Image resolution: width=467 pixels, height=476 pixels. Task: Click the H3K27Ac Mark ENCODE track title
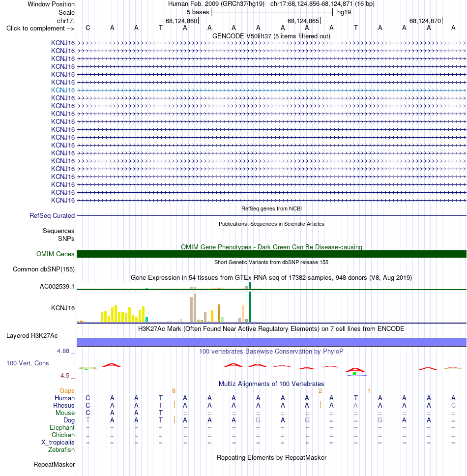click(271, 329)
